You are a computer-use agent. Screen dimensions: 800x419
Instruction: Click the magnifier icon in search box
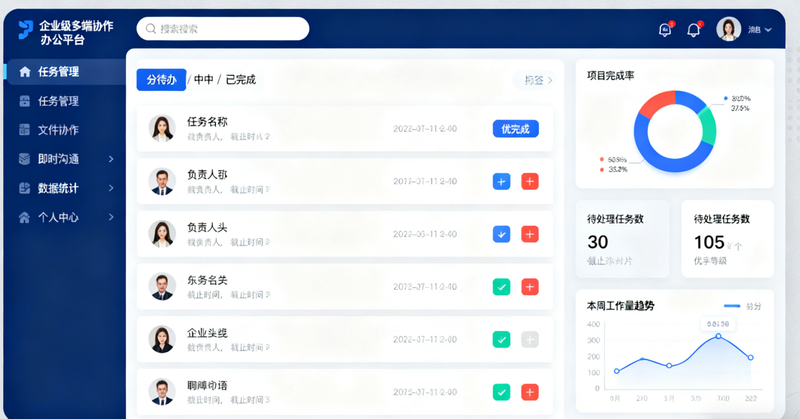[x=151, y=29]
